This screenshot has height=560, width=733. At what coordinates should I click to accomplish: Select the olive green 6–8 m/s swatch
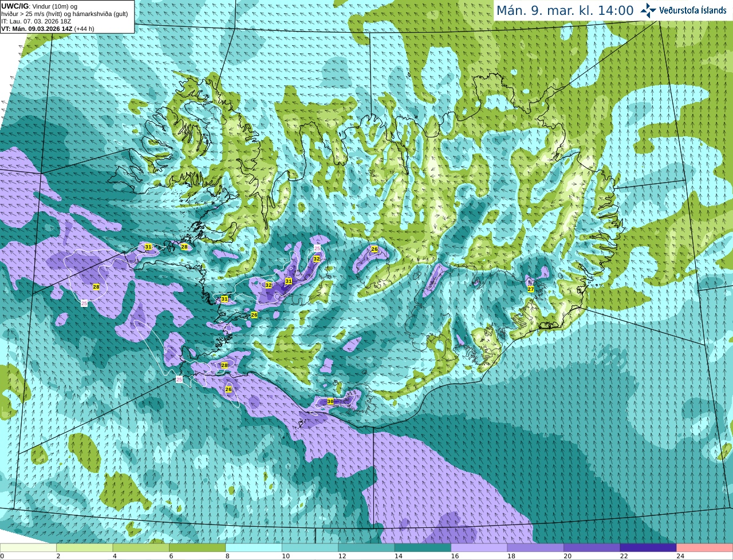[198, 548]
